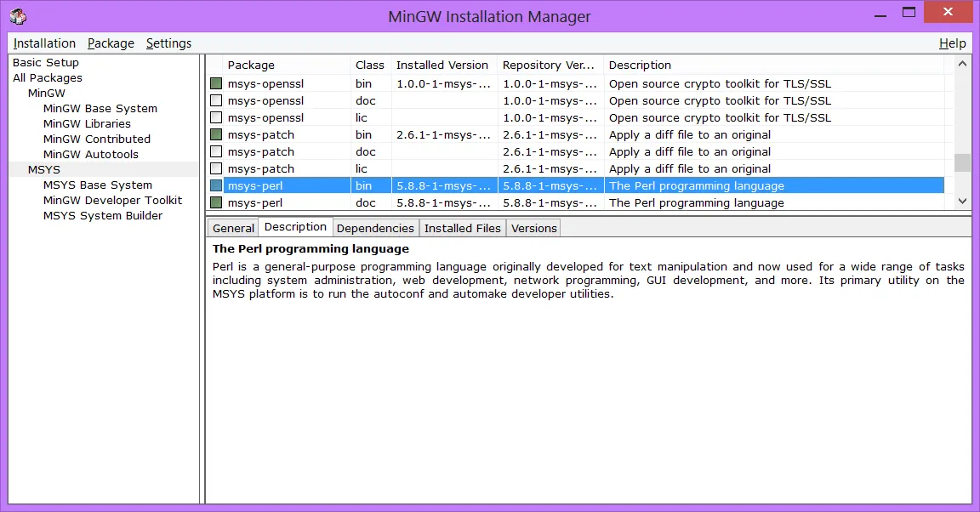Click 'Open source crypto toolkit' description of msys-openssl doc
The height and width of the screenshot is (512, 980).
(x=720, y=100)
